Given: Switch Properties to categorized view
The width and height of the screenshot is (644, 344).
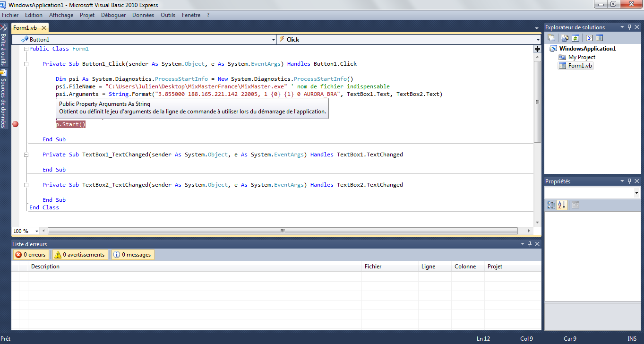Looking at the screenshot, I should [x=551, y=205].
